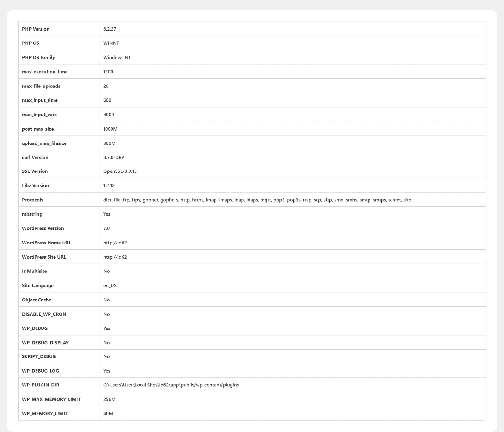Image resolution: width=504 pixels, height=432 pixels.
Task: Click the WordPress Site URL value
Action: point(115,257)
